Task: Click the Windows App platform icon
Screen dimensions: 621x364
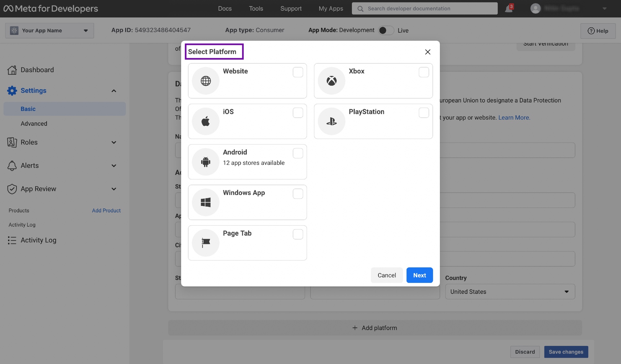Action: [x=206, y=202]
